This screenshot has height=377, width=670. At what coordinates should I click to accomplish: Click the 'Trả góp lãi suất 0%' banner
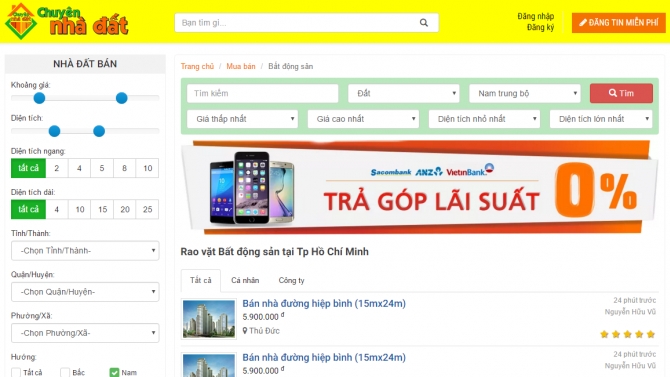click(x=420, y=187)
